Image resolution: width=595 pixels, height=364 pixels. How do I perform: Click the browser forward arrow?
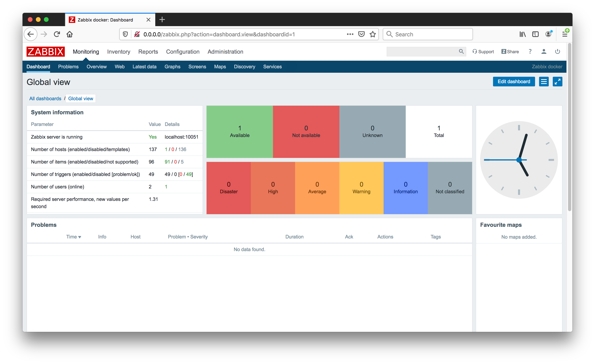point(44,34)
